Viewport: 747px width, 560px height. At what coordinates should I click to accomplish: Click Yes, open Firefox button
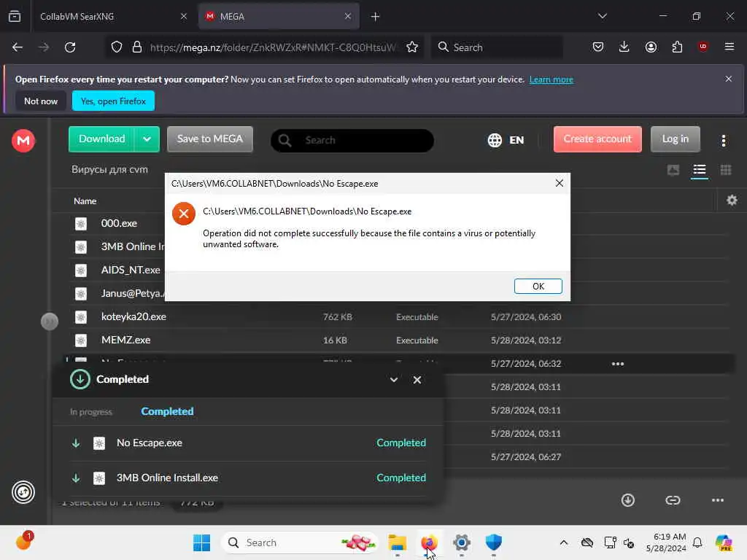coord(113,101)
